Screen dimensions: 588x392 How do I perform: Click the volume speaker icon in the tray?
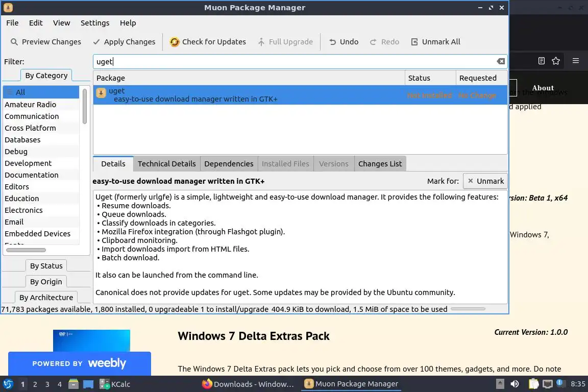coord(514,384)
